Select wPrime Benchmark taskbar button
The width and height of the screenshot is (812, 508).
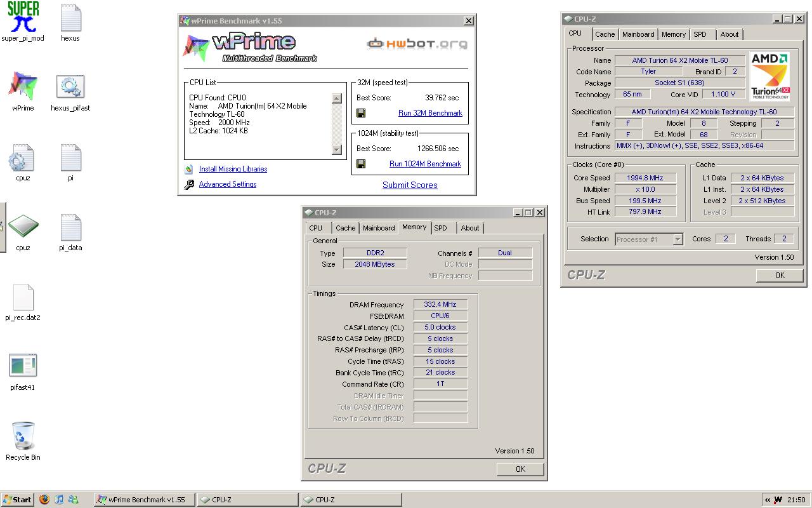pyautogui.click(x=145, y=500)
